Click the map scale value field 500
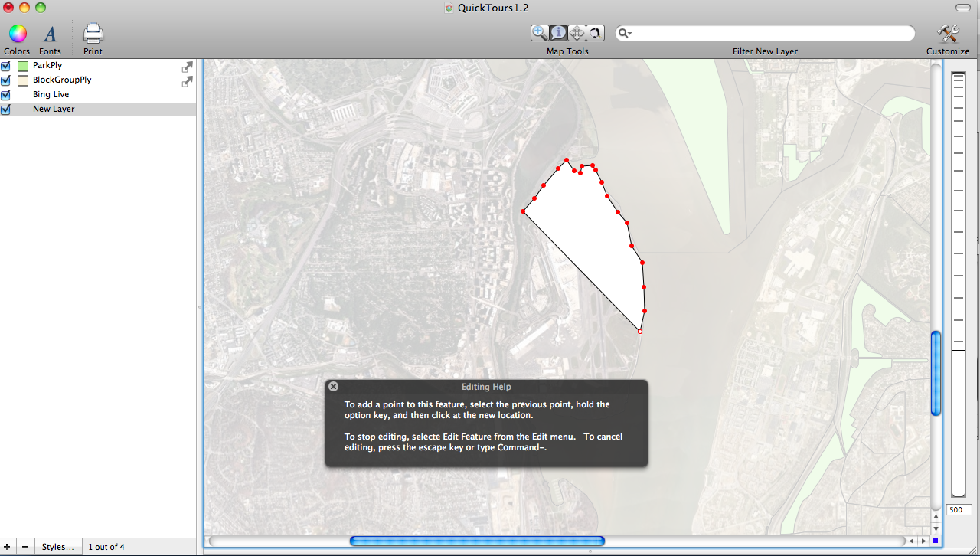Viewport: 980px width, 556px height. pyautogui.click(x=959, y=510)
